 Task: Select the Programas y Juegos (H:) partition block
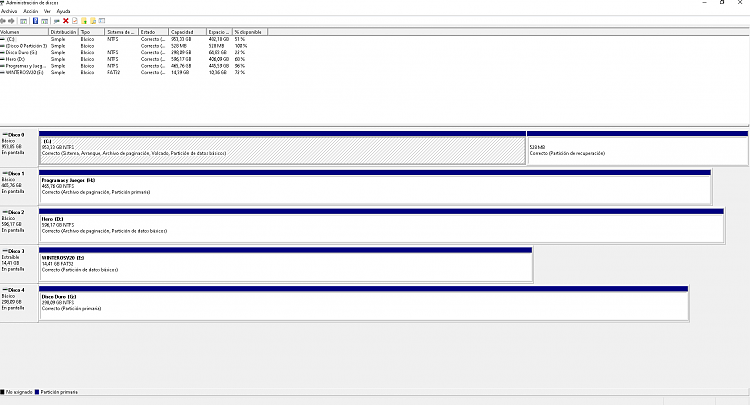coord(375,187)
